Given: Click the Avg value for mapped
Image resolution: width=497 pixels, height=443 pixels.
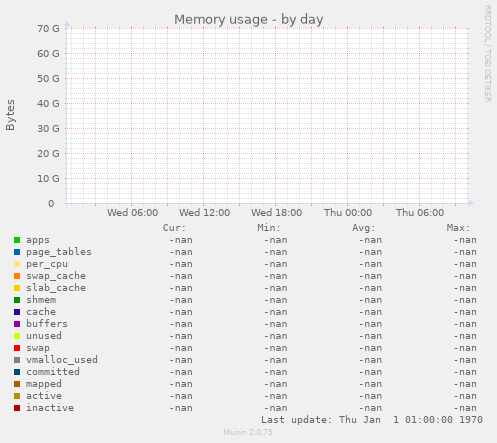Looking at the screenshot, I should pos(370,384).
